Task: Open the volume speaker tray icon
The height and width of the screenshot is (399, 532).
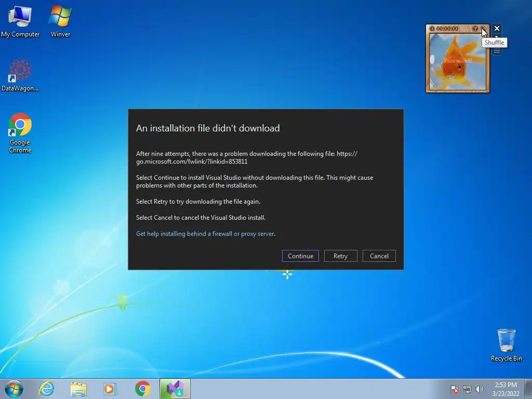Action: tap(480, 389)
